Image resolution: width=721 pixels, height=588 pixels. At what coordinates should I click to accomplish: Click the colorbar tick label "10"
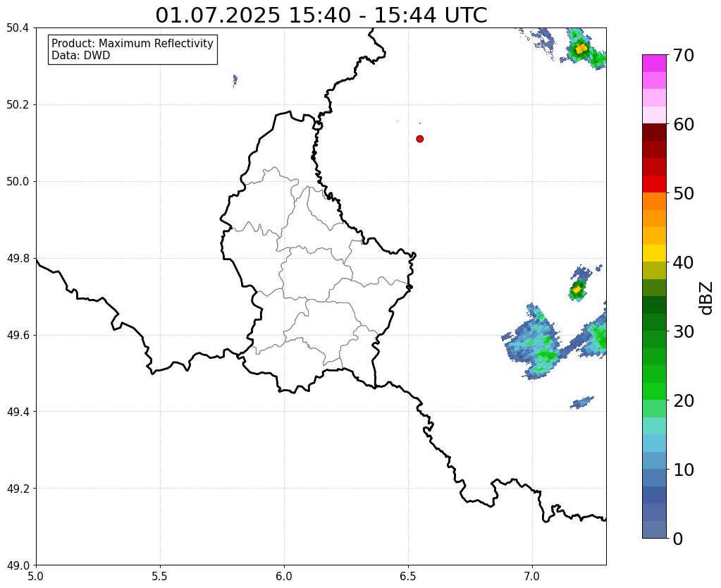tap(684, 470)
